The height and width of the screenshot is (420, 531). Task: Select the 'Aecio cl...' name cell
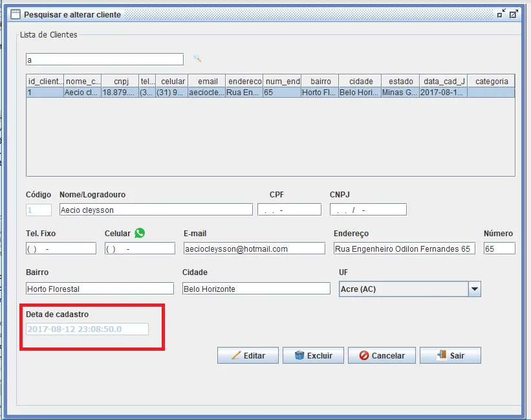tap(83, 92)
